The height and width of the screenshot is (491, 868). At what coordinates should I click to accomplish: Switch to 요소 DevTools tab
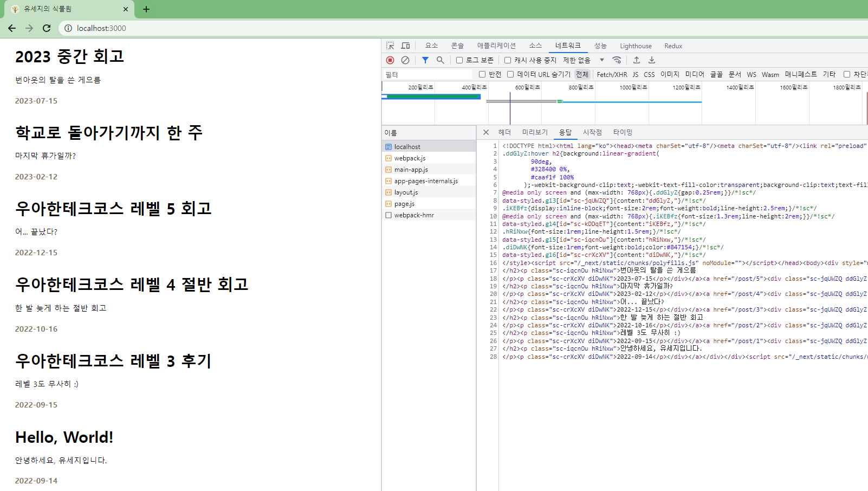click(431, 46)
